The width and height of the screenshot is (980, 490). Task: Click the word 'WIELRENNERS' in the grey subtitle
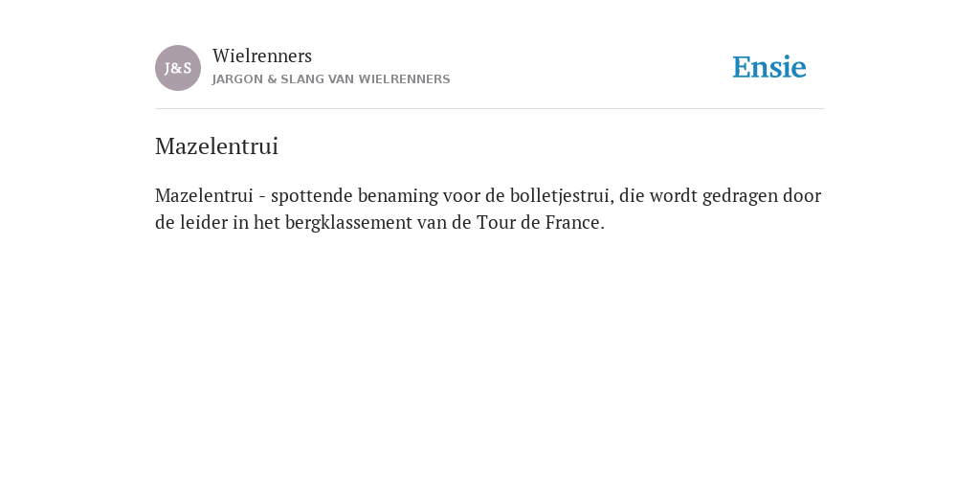point(405,79)
